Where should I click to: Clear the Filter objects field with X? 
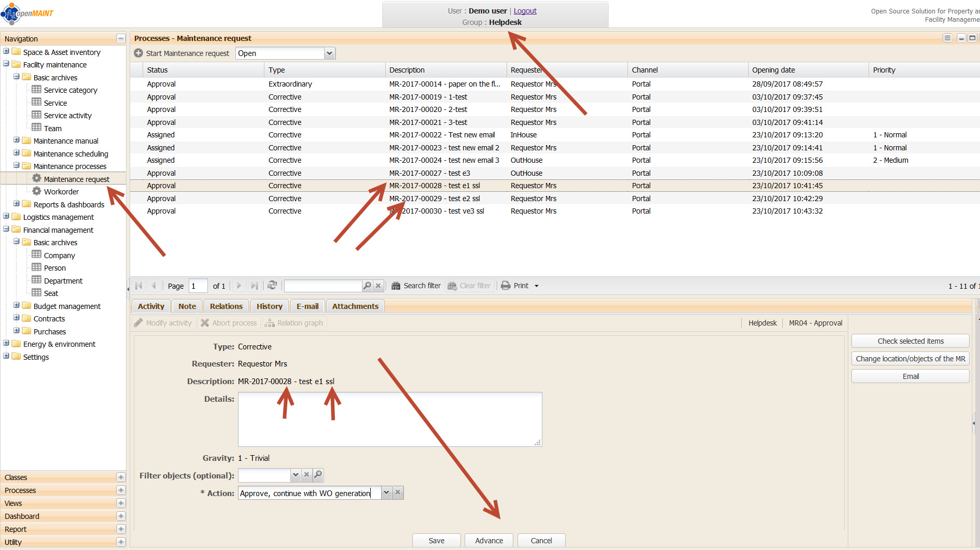click(x=307, y=475)
